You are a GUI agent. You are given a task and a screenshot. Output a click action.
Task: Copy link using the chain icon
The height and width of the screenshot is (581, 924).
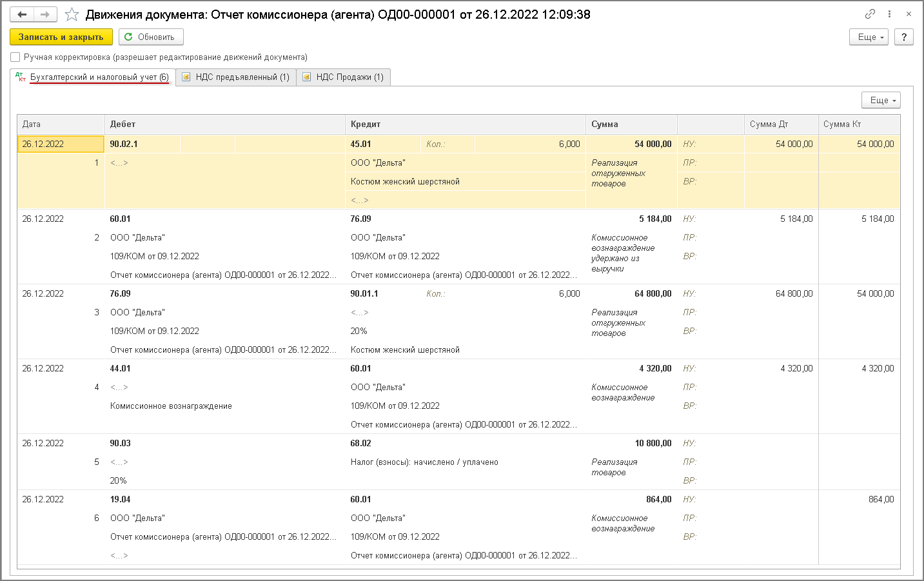click(x=870, y=14)
